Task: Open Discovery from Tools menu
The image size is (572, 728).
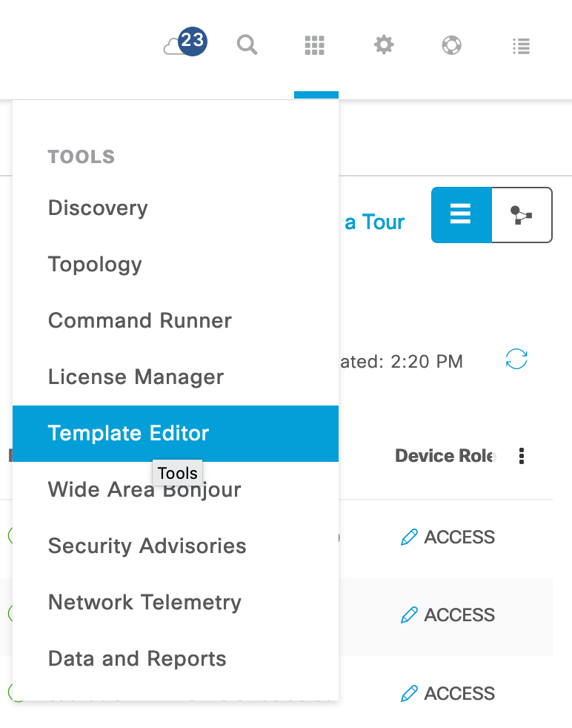Action: (x=176, y=208)
